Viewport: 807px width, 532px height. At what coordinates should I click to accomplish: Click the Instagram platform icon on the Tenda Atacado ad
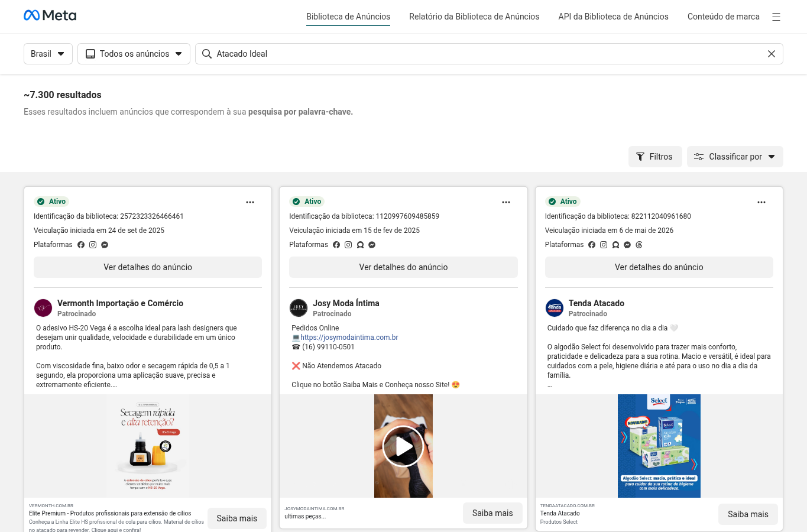coord(604,245)
